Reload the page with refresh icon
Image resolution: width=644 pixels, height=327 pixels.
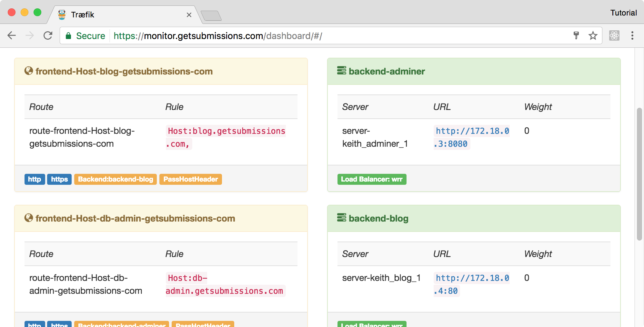click(48, 35)
